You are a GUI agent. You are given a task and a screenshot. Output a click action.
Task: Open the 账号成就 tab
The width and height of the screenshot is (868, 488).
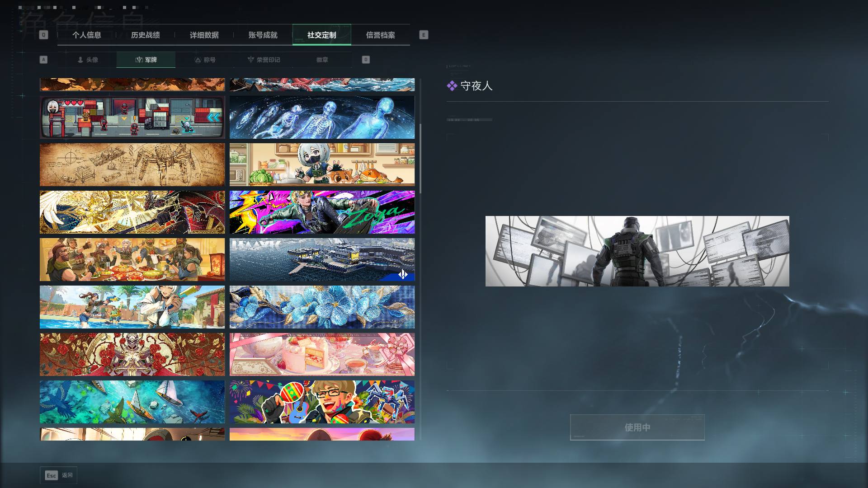pyautogui.click(x=263, y=35)
